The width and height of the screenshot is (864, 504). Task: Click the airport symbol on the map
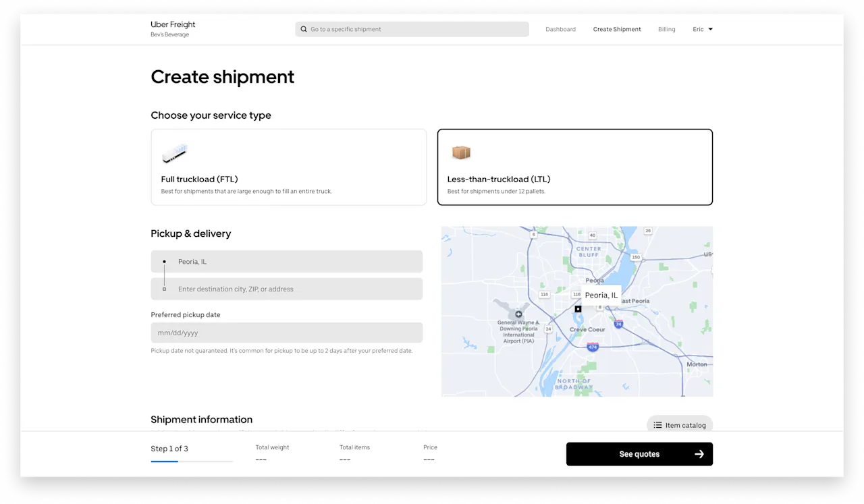pos(518,313)
